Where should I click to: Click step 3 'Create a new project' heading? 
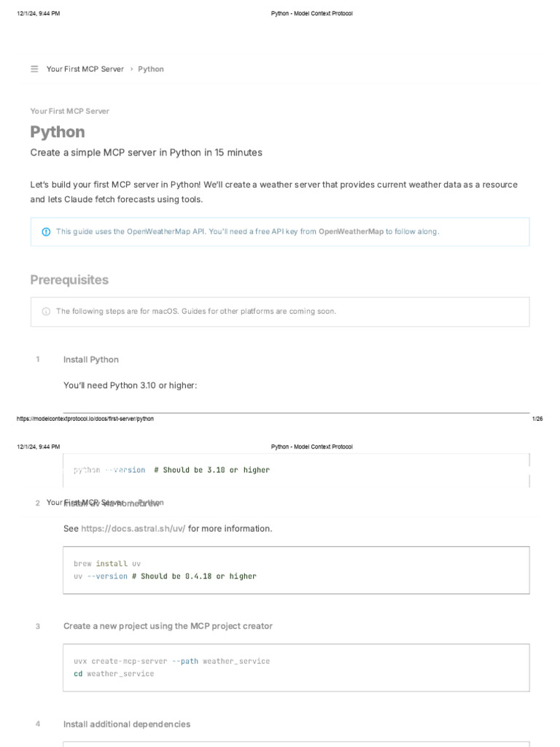pos(168,626)
